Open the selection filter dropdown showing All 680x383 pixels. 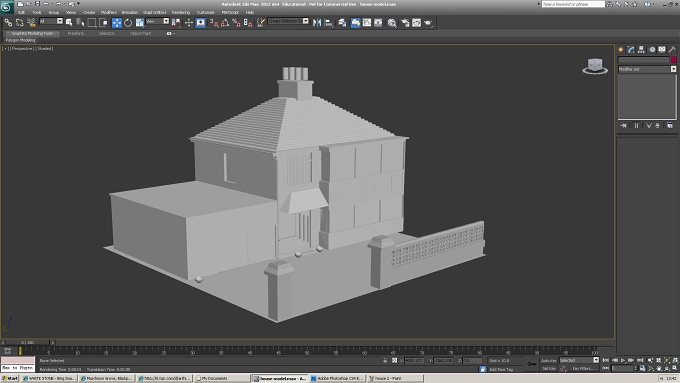[x=51, y=21]
